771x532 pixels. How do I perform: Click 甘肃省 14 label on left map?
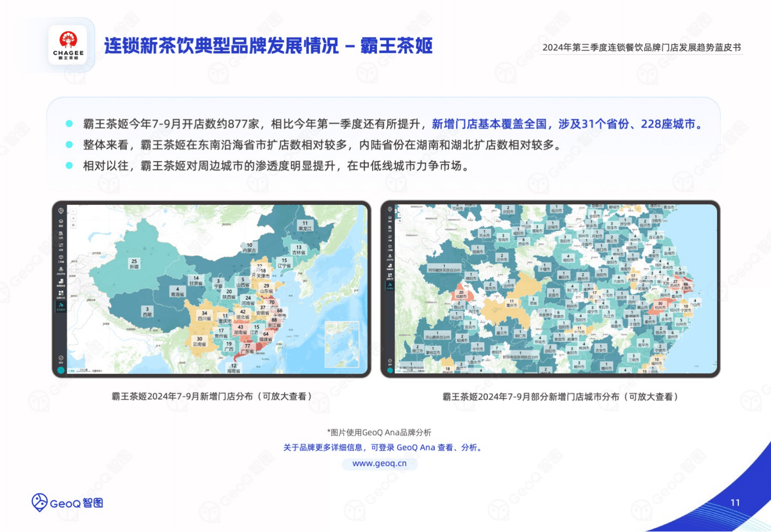coord(196,281)
